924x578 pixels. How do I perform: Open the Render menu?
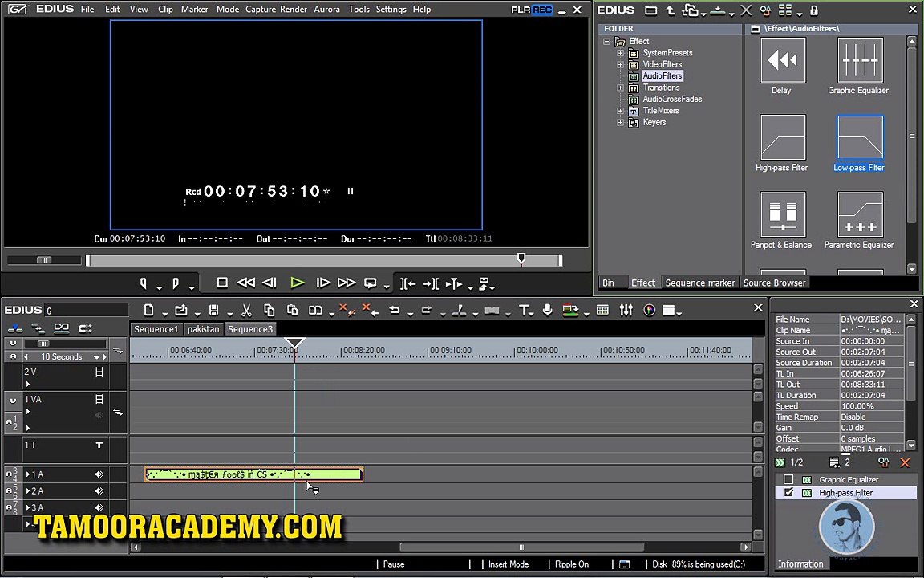pos(293,10)
